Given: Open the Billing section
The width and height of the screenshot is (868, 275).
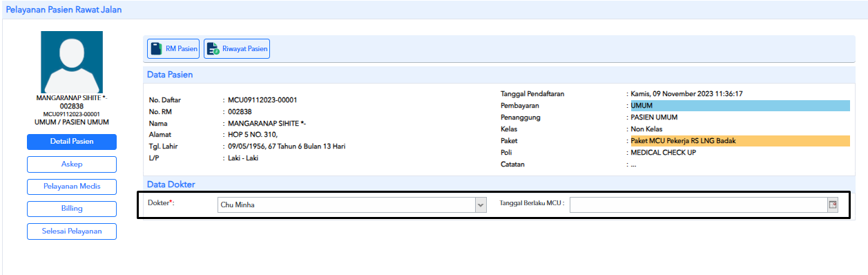Looking at the screenshot, I should pyautogui.click(x=72, y=209).
